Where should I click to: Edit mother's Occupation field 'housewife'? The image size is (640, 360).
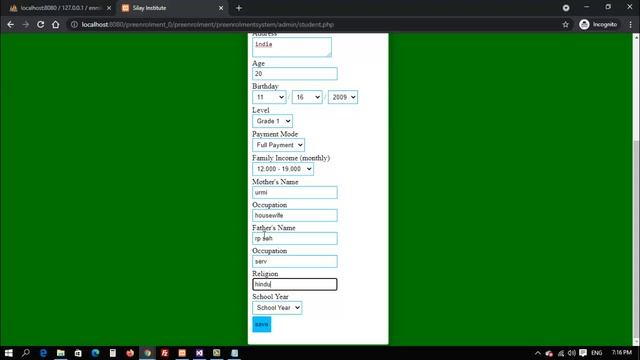tap(295, 215)
